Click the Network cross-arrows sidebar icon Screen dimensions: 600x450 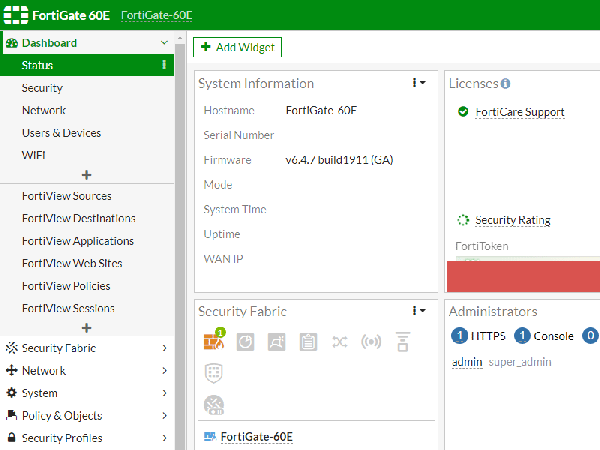[12, 370]
